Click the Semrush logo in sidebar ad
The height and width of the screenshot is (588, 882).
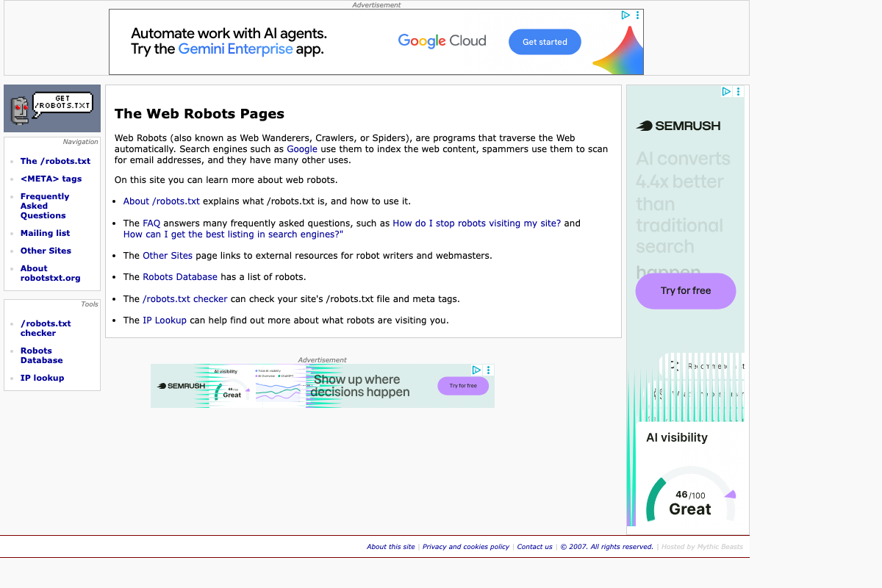coord(678,126)
